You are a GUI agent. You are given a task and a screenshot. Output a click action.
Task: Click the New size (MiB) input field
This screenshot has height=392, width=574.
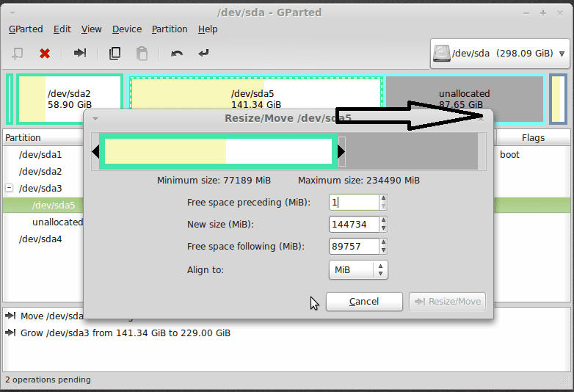[x=354, y=225]
